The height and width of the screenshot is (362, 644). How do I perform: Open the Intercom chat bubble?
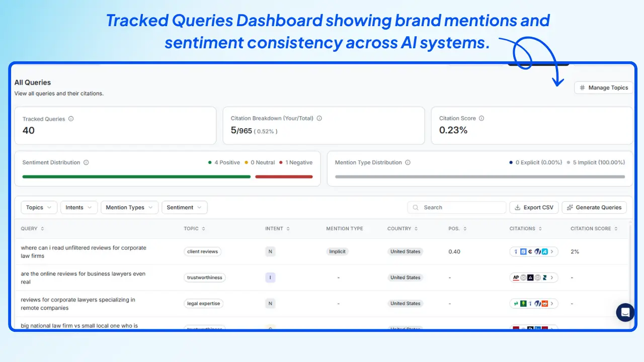[625, 312]
